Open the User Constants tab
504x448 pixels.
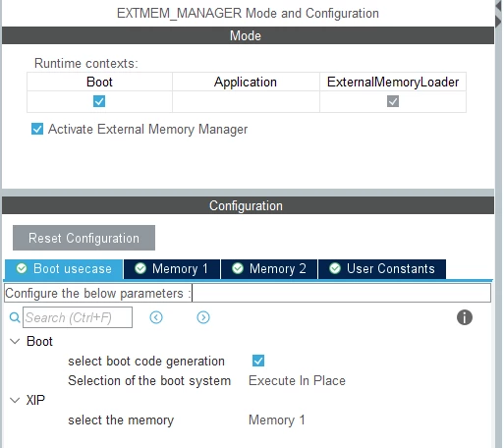pos(382,269)
